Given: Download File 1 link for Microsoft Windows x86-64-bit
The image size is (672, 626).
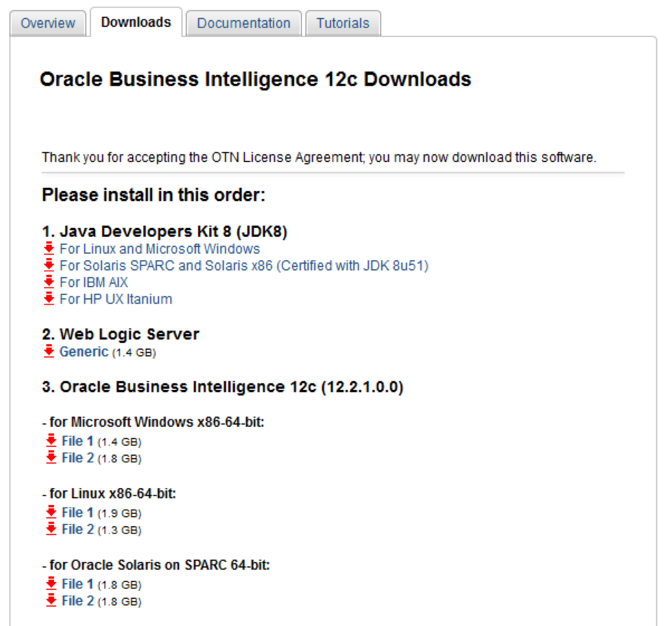Looking at the screenshot, I should pyautogui.click(x=78, y=441).
